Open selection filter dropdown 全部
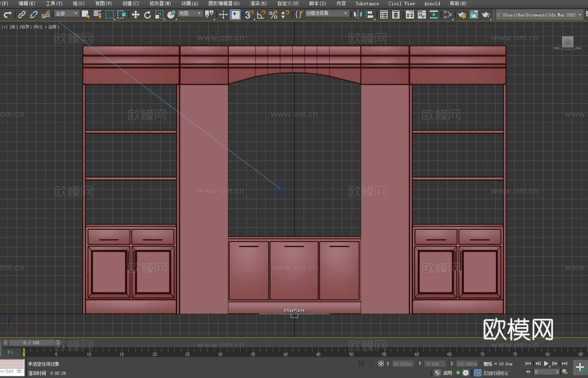Image resolution: width=588 pixels, height=378 pixels. click(x=67, y=13)
